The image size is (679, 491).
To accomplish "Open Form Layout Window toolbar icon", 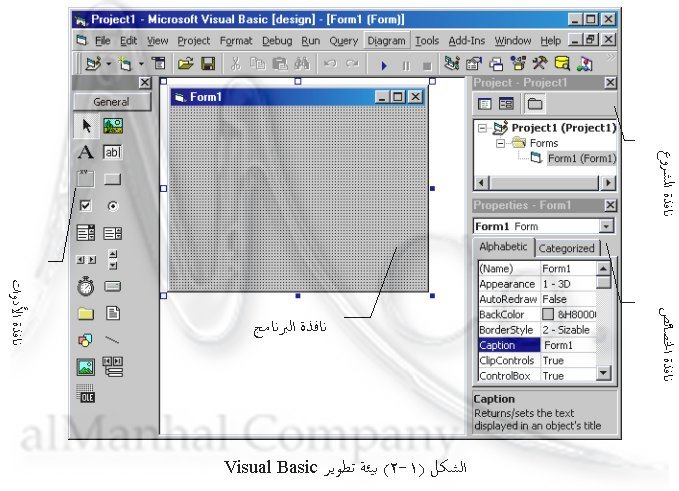I will point(496,65).
